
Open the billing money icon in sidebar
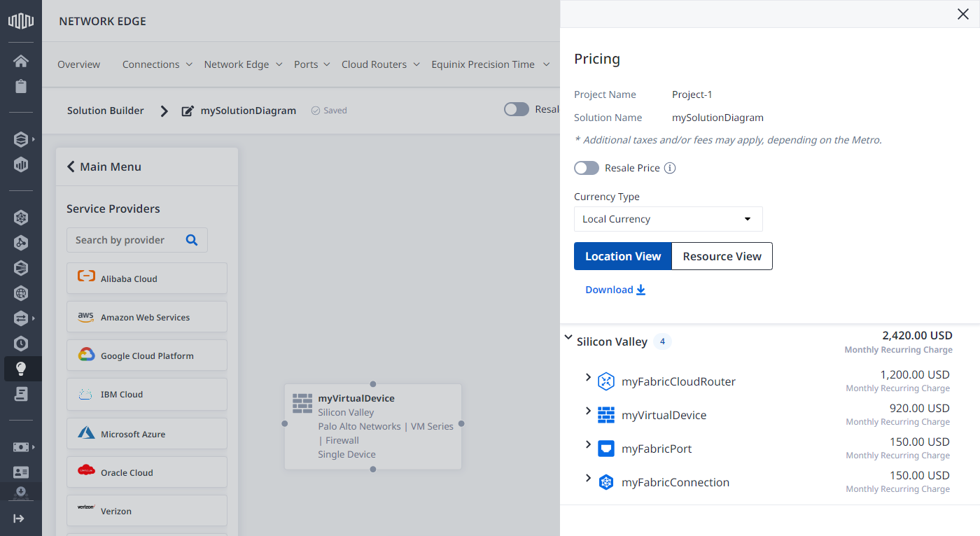[21, 446]
